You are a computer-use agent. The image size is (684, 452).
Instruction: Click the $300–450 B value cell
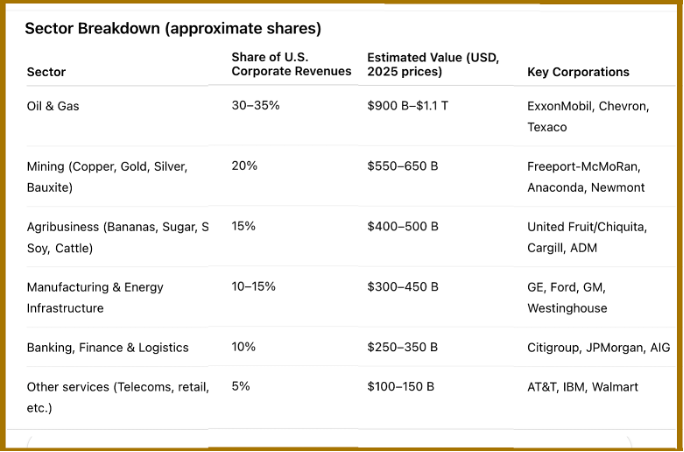[x=403, y=287]
